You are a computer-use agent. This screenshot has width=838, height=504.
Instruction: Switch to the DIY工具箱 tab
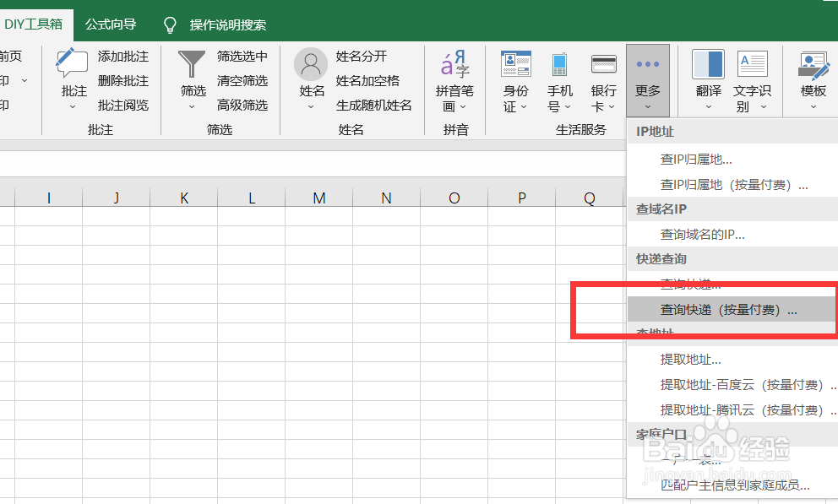click(x=35, y=24)
